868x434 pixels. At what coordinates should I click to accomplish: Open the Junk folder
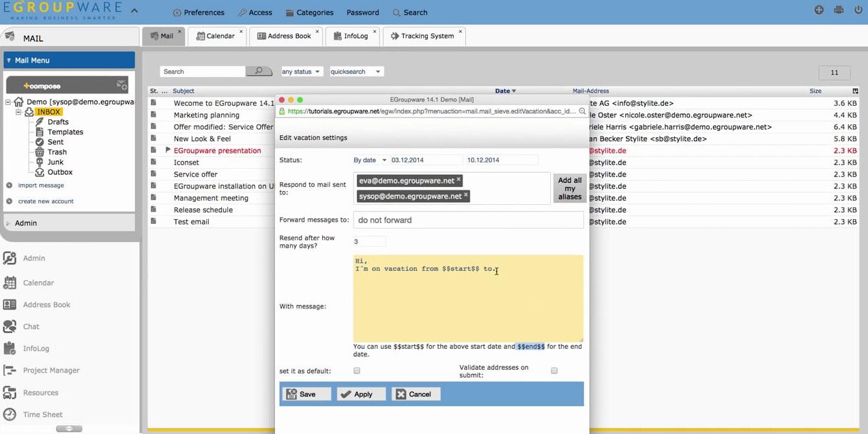pyautogui.click(x=55, y=162)
